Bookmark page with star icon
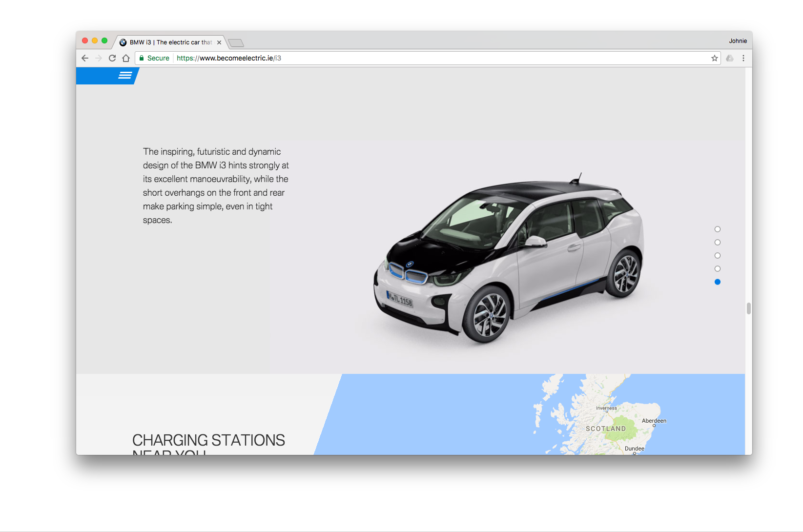Image resolution: width=803 pixels, height=532 pixels. point(715,58)
